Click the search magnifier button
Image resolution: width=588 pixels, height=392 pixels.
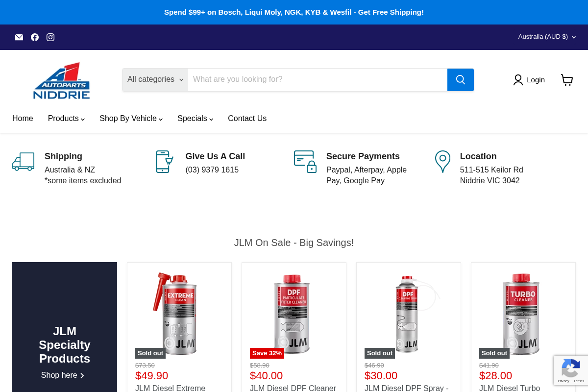(460, 79)
